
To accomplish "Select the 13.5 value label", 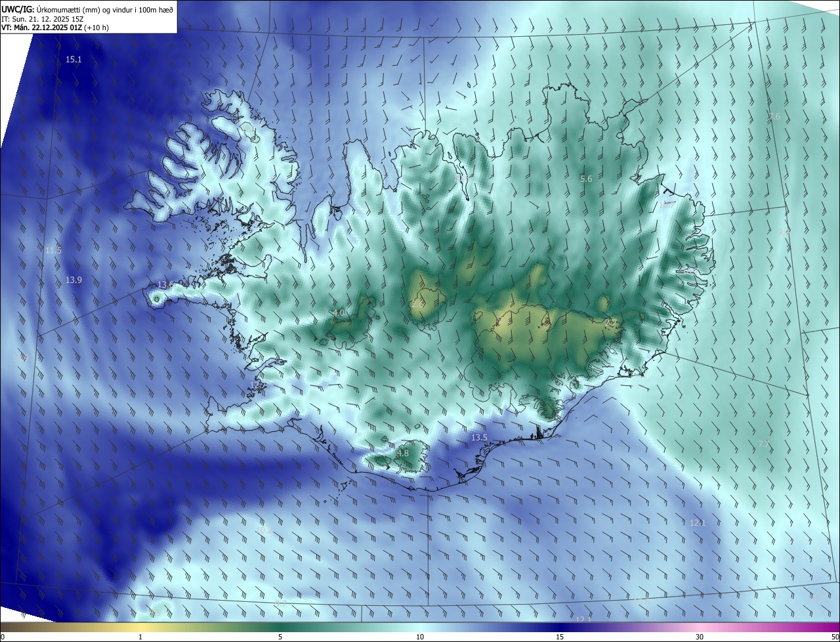I will coord(480,438).
